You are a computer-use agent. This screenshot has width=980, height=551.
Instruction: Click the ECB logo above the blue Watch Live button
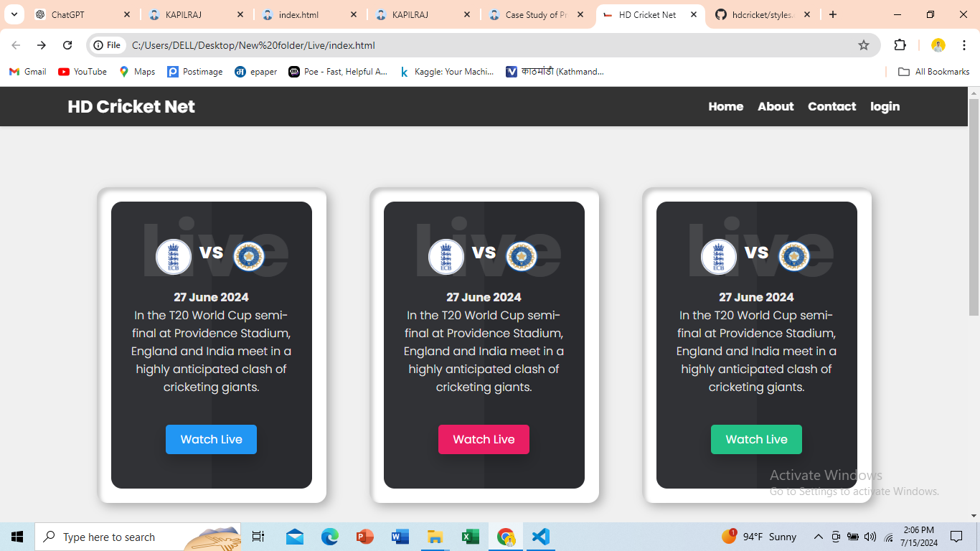tap(174, 257)
